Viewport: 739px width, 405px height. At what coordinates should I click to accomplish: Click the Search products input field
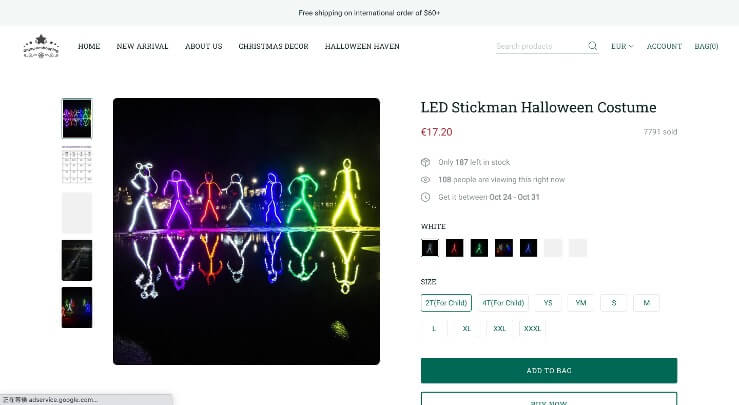(x=540, y=46)
